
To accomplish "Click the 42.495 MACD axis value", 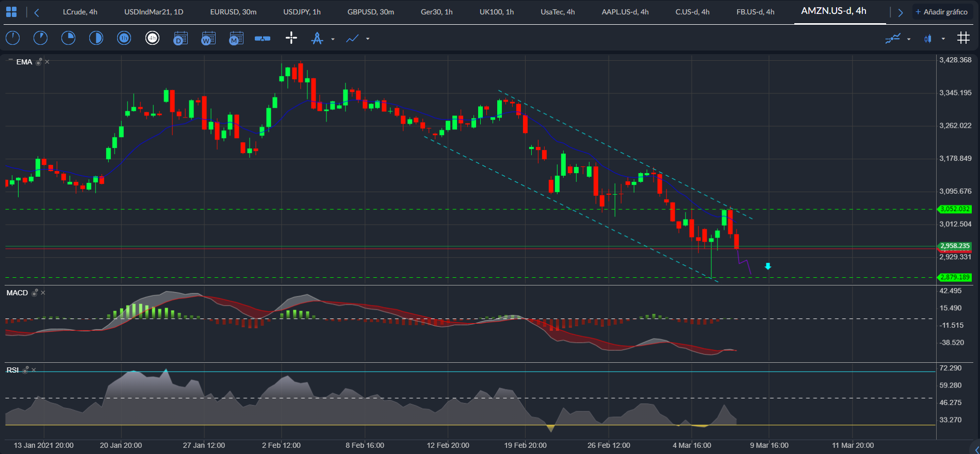I will coord(951,291).
